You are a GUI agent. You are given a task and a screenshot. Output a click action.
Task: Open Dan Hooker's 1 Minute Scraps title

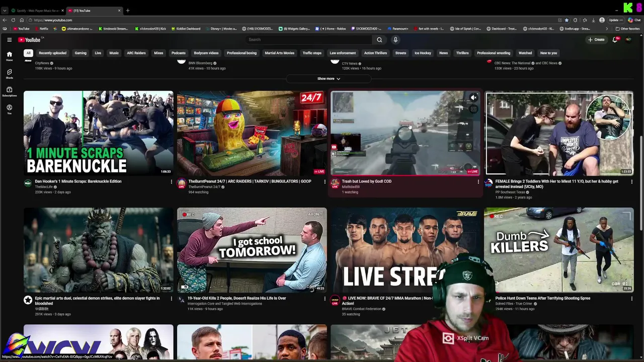tap(78, 182)
